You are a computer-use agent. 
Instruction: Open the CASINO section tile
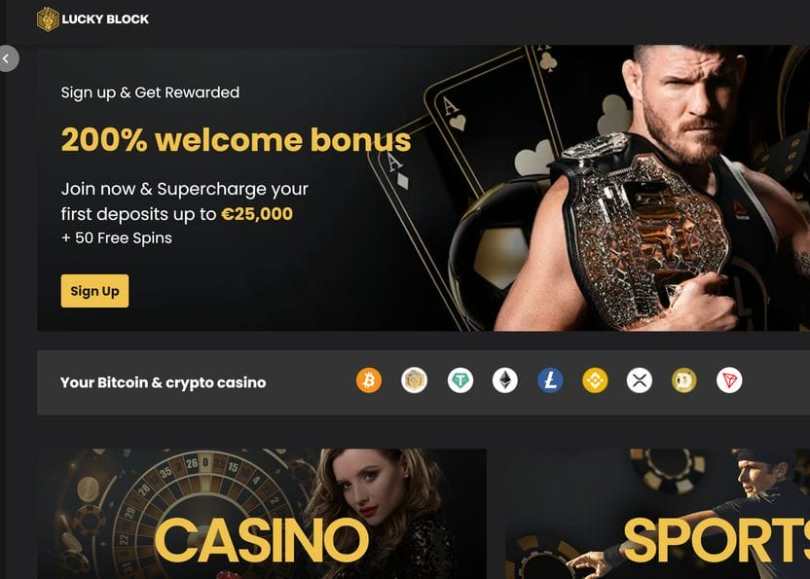261,513
